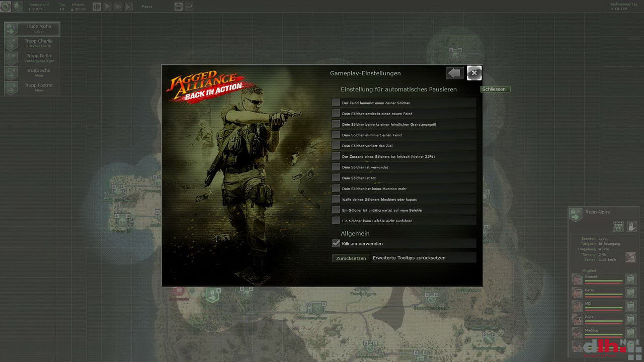Click the hand stop icon in Trupp Alpha panel
Image resolution: width=644 pixels, height=362 pixels.
click(632, 226)
